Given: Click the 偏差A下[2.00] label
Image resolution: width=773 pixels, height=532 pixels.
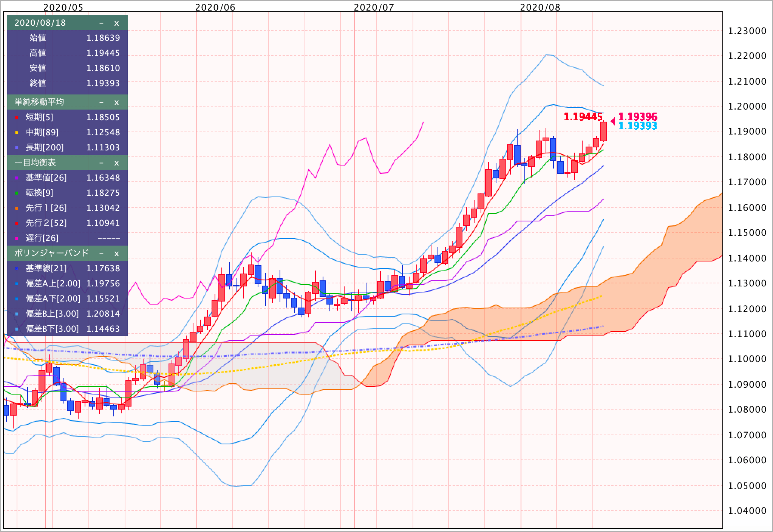Looking at the screenshot, I should click(x=53, y=299).
